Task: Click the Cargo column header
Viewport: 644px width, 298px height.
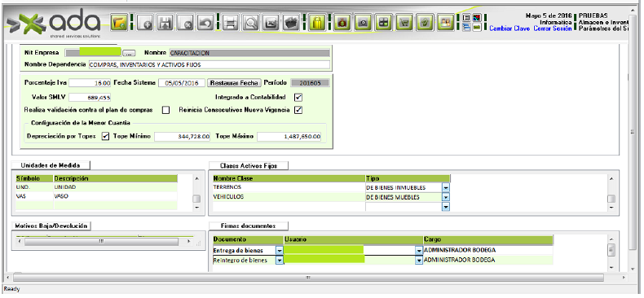Action: point(488,239)
